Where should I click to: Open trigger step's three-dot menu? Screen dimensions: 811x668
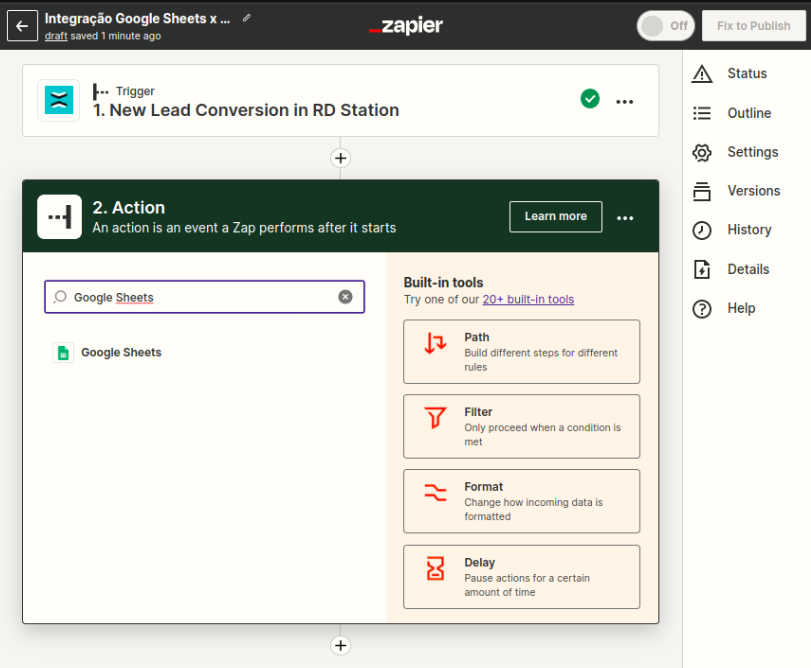pyautogui.click(x=625, y=101)
